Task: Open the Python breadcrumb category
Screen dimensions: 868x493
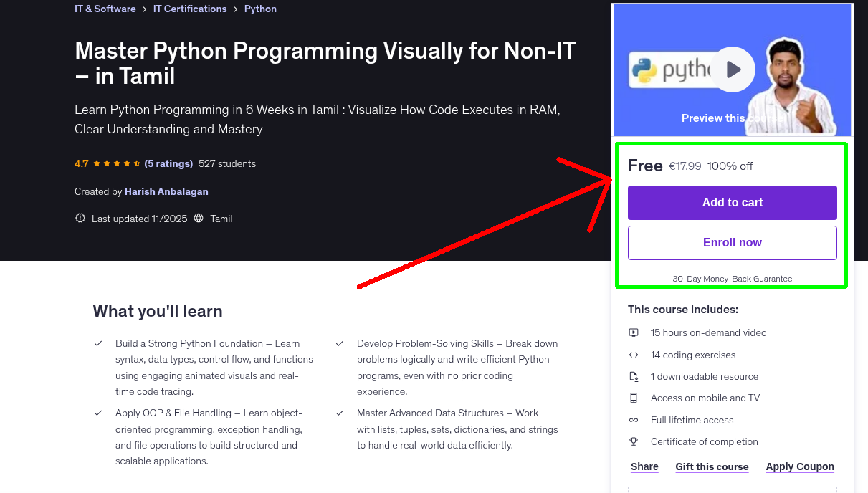Action: 260,9
